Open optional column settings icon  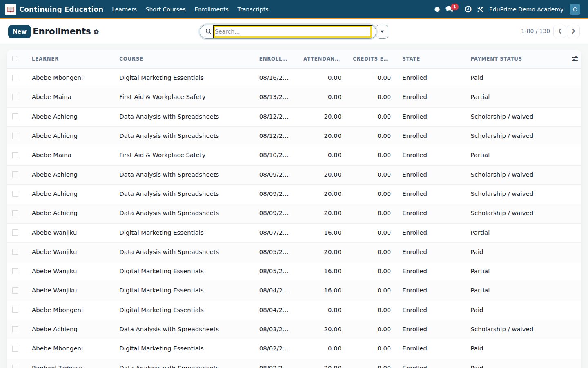(x=575, y=59)
